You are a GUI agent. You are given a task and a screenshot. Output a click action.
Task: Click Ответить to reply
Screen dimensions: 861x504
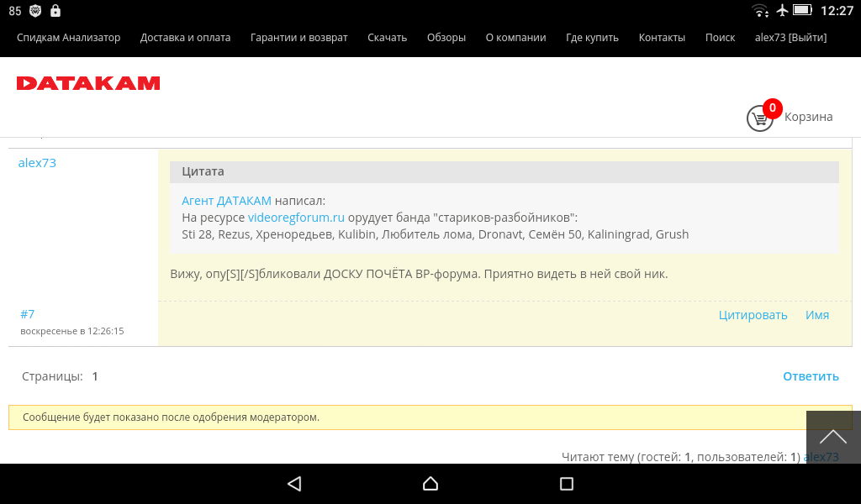tap(811, 376)
